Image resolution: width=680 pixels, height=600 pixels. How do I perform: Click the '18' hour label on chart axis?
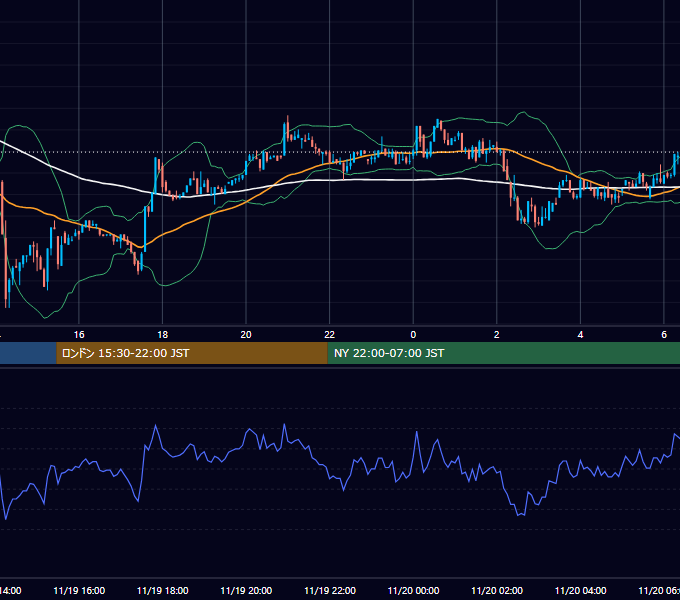tap(163, 335)
